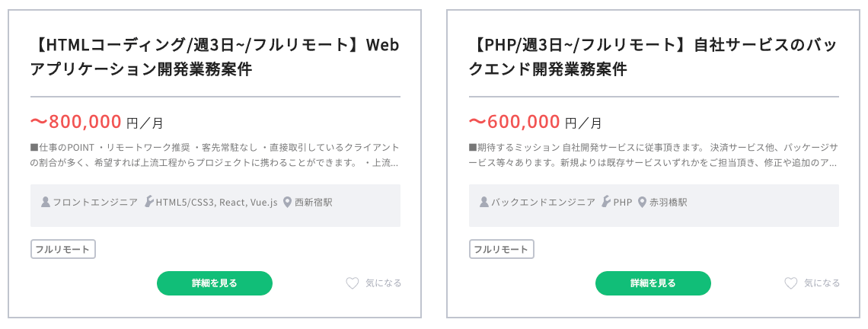Open the PHP 自社サービス backend job title
The width and height of the screenshot is (868, 329).
pos(653,58)
